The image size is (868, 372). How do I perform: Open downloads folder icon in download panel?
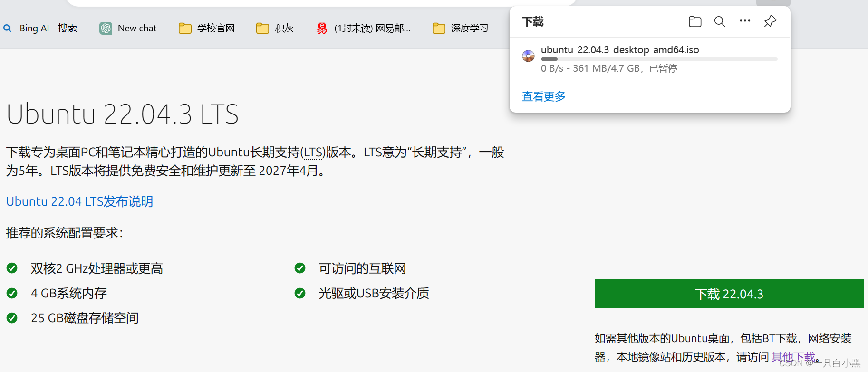click(x=695, y=21)
